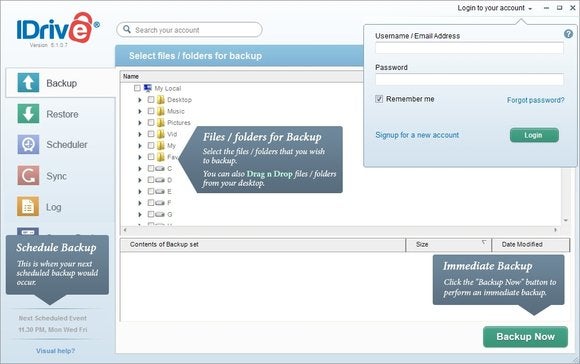Open Signup for a new account link

click(417, 135)
